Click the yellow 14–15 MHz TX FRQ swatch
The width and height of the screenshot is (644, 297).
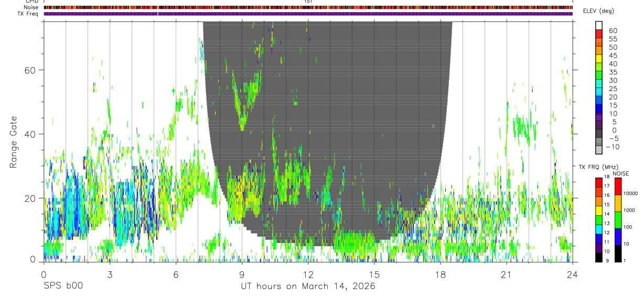click(598, 211)
